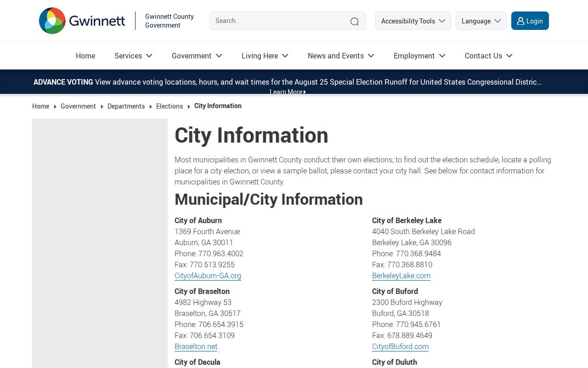Click the ADVANCE VOTING banner text
The image size is (588, 368).
tap(63, 82)
